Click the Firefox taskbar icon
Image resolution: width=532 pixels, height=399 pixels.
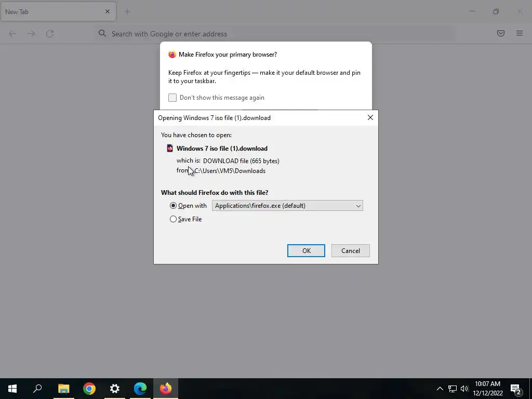pyautogui.click(x=166, y=389)
